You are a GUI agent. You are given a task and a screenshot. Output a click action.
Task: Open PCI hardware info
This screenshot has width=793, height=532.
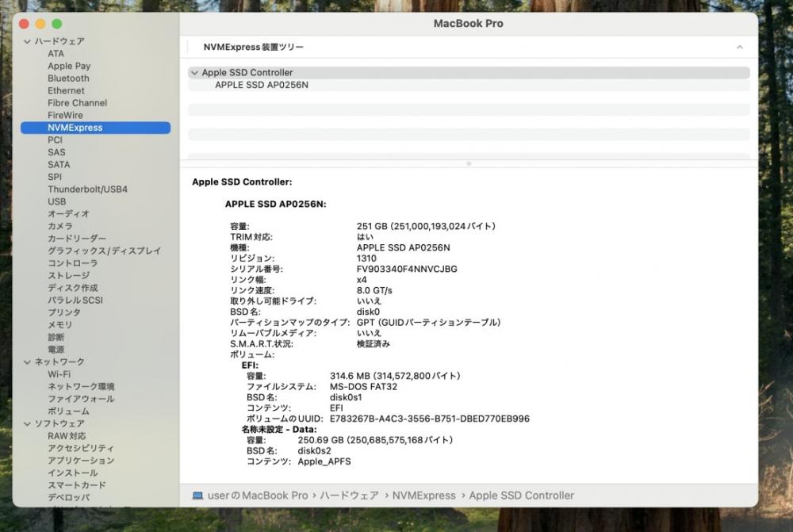[56, 140]
